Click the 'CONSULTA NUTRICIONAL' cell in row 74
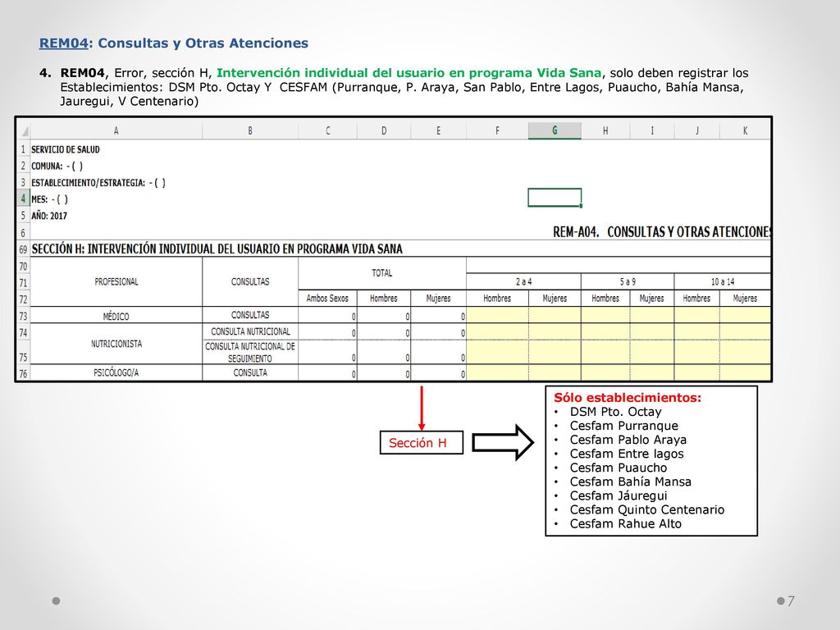Image resolution: width=840 pixels, height=630 pixels. click(250, 331)
